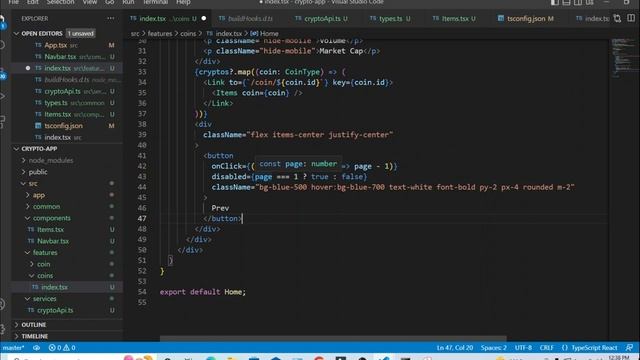The height and width of the screenshot is (360, 640).
Task: Change encoding via UTF-8 indicator
Action: point(523,348)
